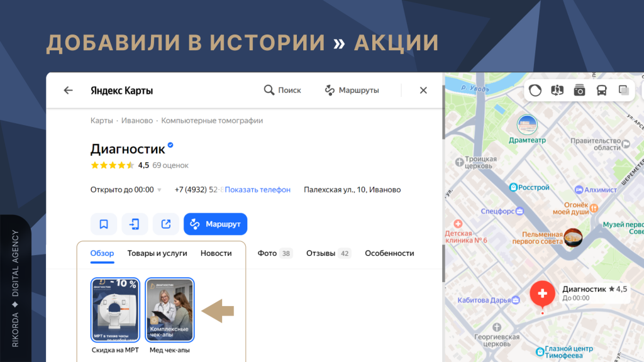Open Поиск search
Screen dimensions: 644x362
click(282, 90)
